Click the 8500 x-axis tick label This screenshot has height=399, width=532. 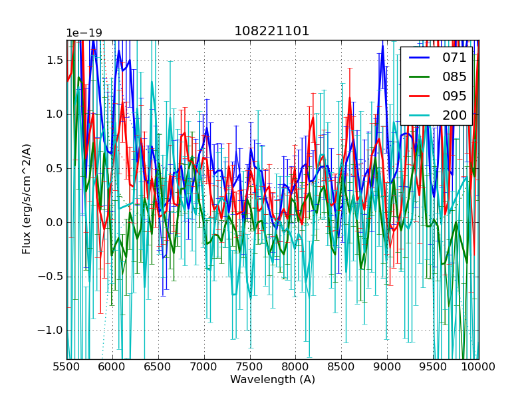pos(342,367)
